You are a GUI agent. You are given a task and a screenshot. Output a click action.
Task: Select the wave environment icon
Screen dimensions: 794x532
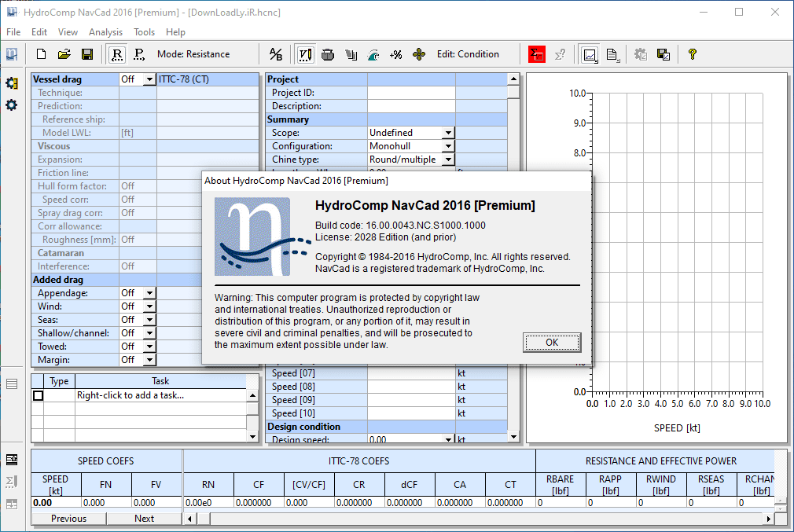click(x=373, y=54)
